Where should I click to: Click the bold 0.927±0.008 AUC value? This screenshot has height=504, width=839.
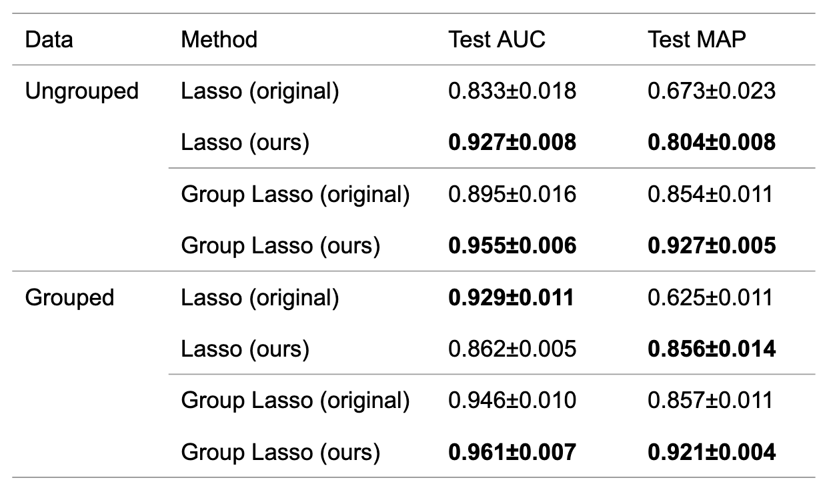(x=512, y=143)
